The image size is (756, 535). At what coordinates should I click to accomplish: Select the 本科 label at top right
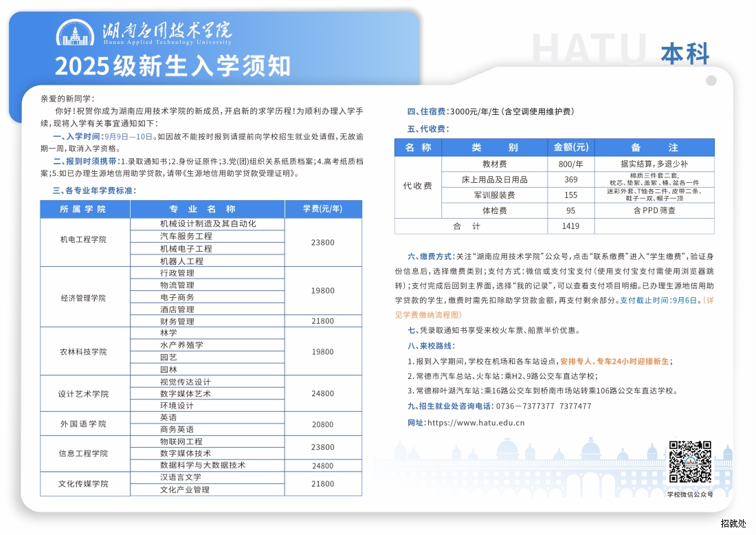click(x=685, y=54)
